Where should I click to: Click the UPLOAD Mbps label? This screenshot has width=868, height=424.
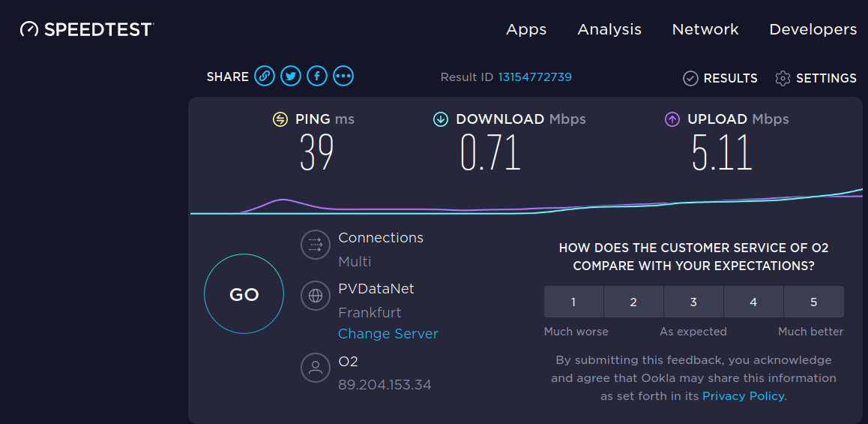click(x=738, y=119)
